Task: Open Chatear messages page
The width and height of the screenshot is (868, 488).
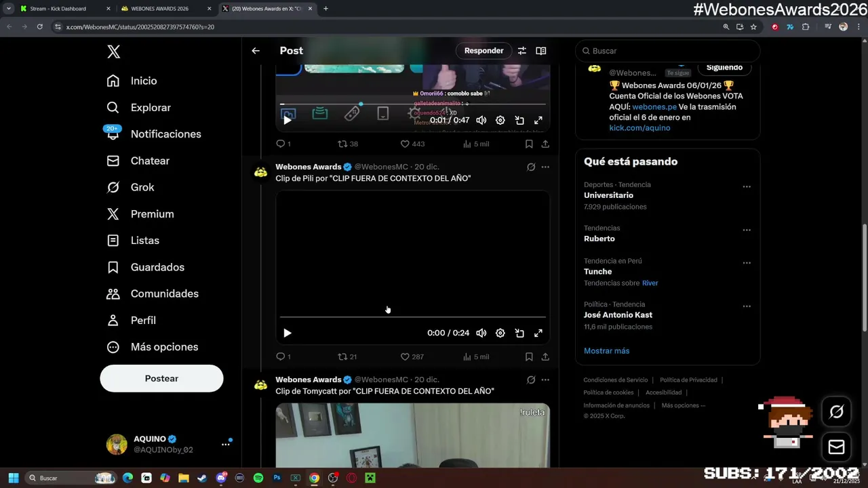Action: coord(138,161)
